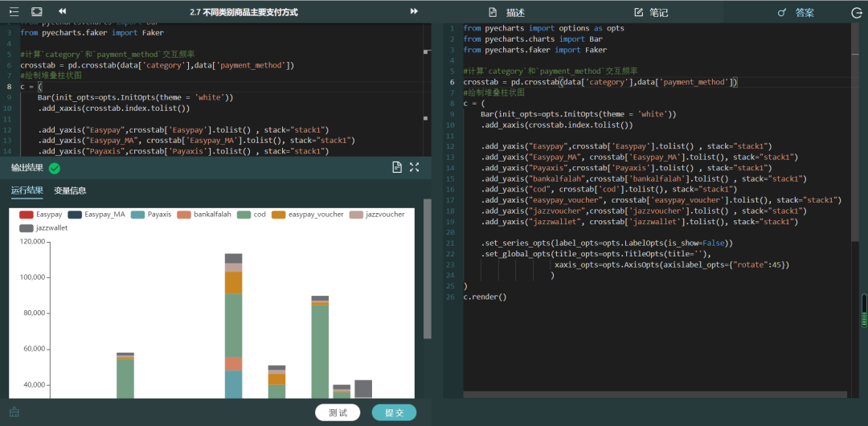
Task: Click the 提交 button
Action: 394,412
